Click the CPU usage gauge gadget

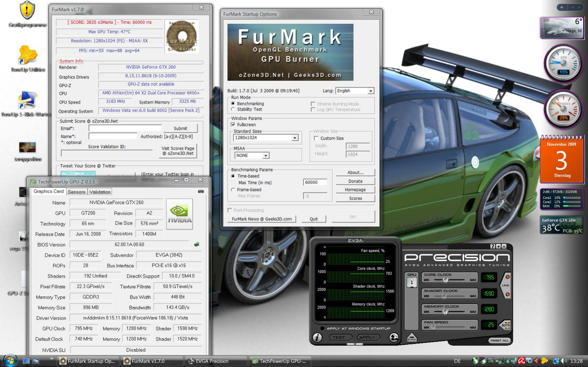(563, 63)
